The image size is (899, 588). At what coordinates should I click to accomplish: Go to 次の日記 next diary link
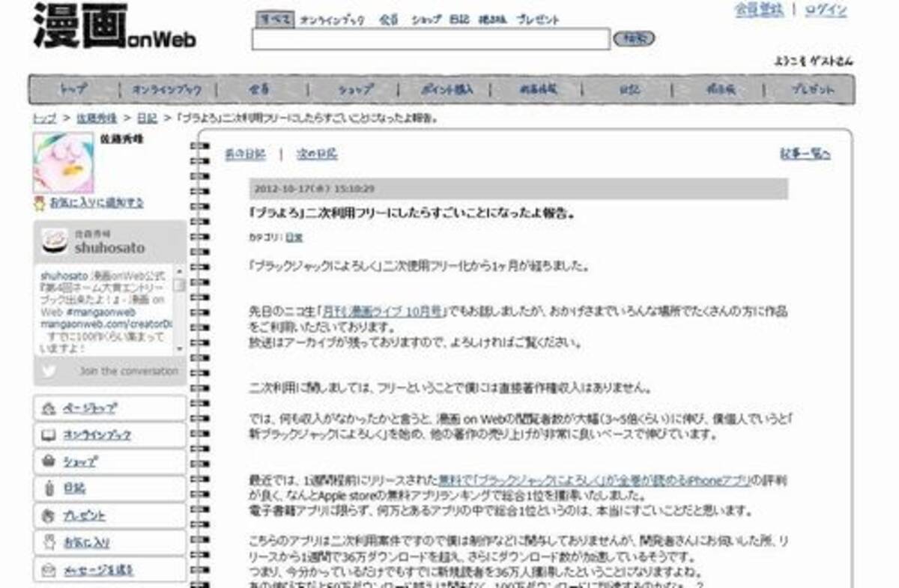(317, 154)
